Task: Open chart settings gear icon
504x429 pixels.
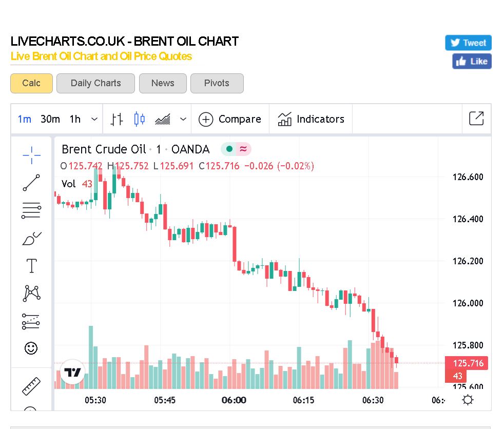Action: tap(468, 400)
